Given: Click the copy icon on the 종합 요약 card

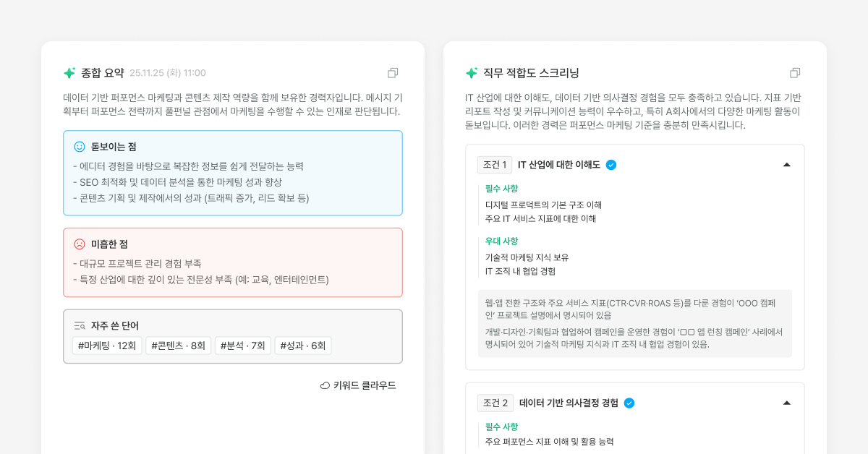Looking at the screenshot, I should click(393, 72).
